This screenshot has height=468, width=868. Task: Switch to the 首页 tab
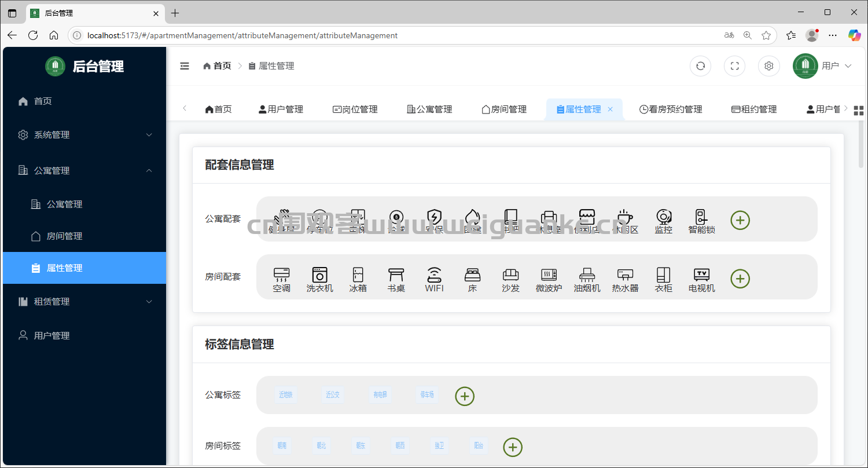click(x=218, y=109)
